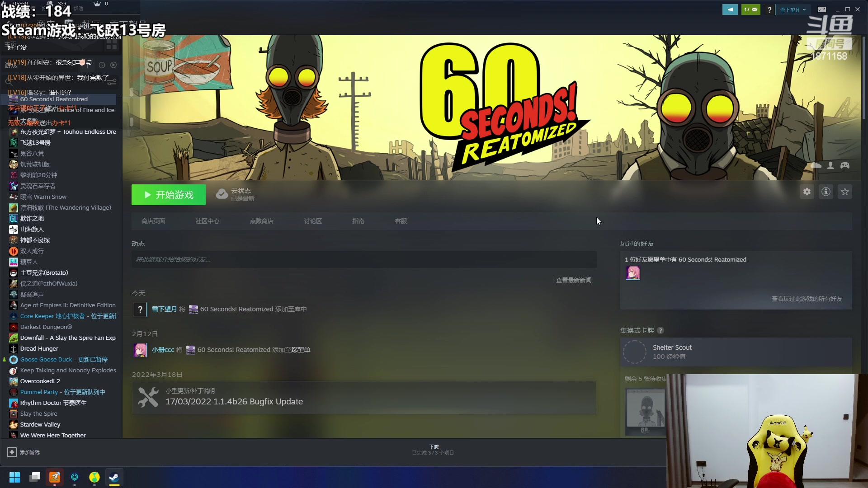Open 小册ccc profile link in activity
Image resolution: width=868 pixels, height=488 pixels.
pos(163,350)
